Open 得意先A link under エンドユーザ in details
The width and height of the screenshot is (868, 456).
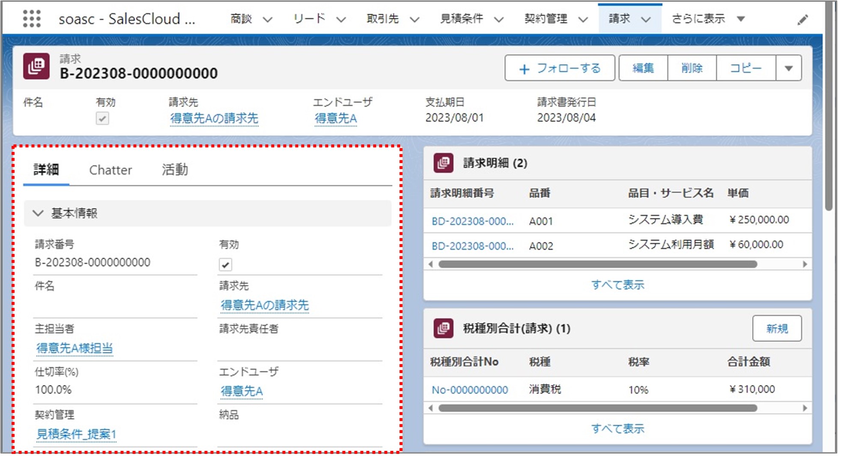pos(242,391)
